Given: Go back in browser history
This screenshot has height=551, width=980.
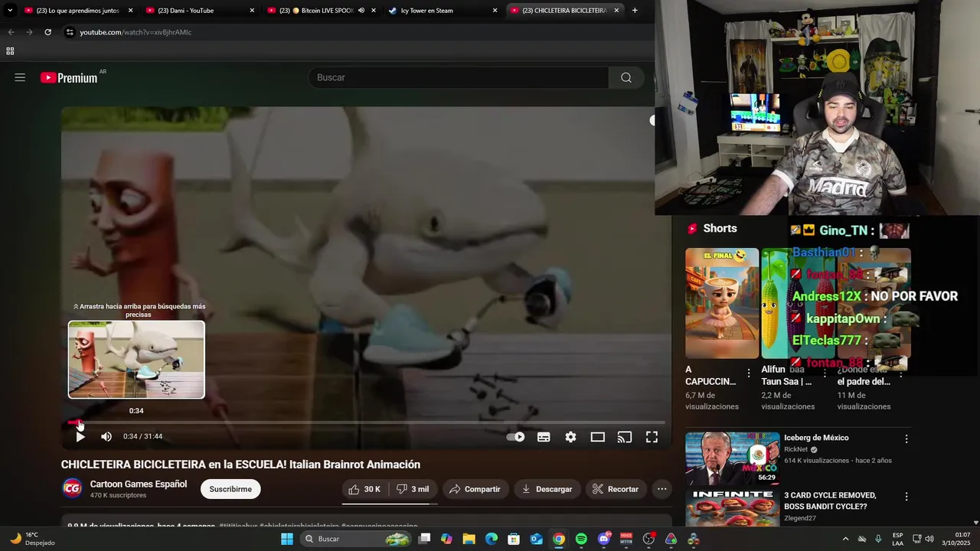Looking at the screenshot, I should click(x=11, y=32).
